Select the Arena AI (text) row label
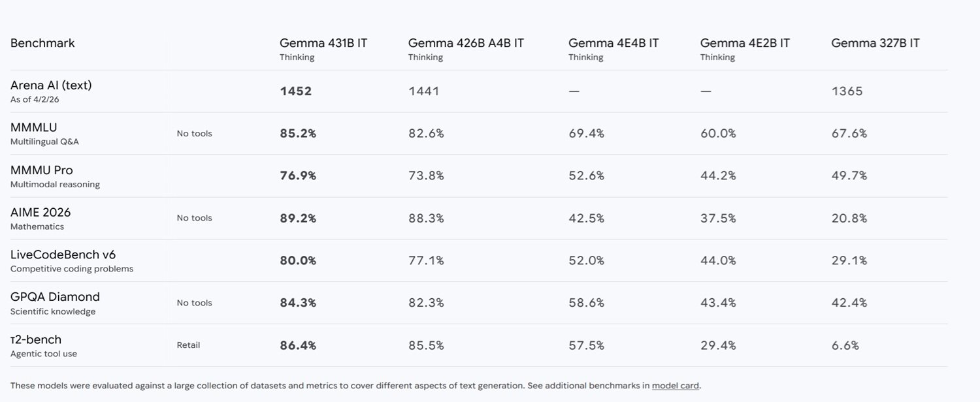The width and height of the screenshot is (980, 402). (x=51, y=85)
